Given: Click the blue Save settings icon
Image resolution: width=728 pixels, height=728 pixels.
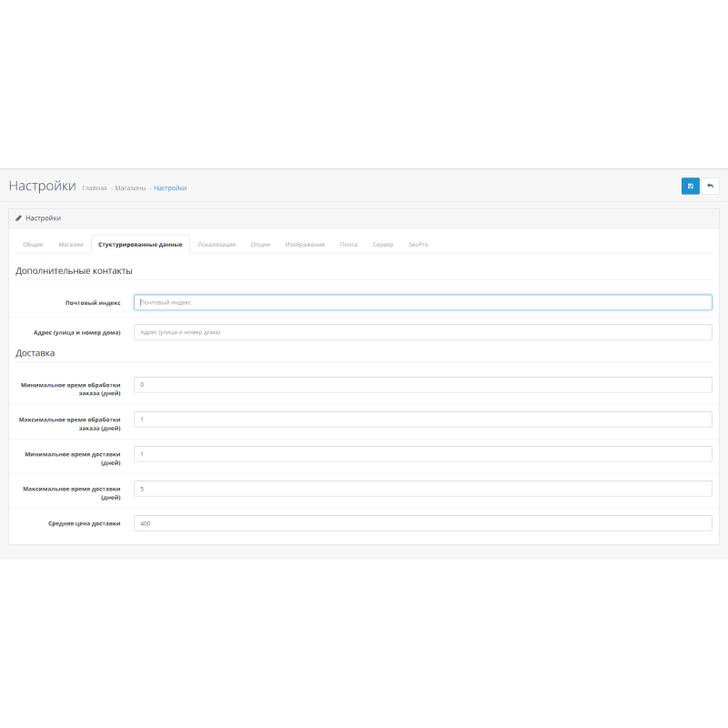Looking at the screenshot, I should (691, 186).
